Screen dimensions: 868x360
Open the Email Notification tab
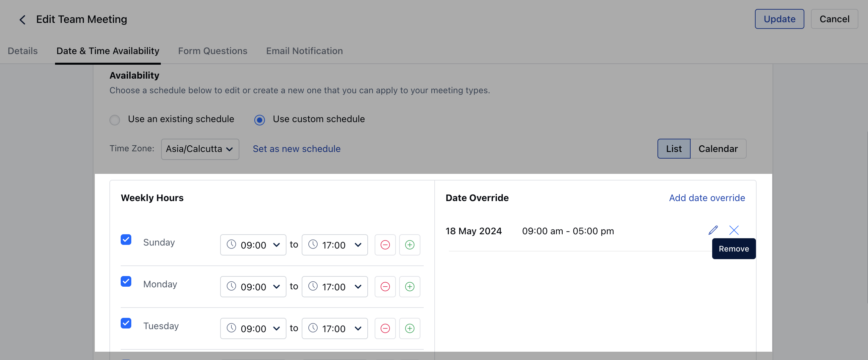304,51
